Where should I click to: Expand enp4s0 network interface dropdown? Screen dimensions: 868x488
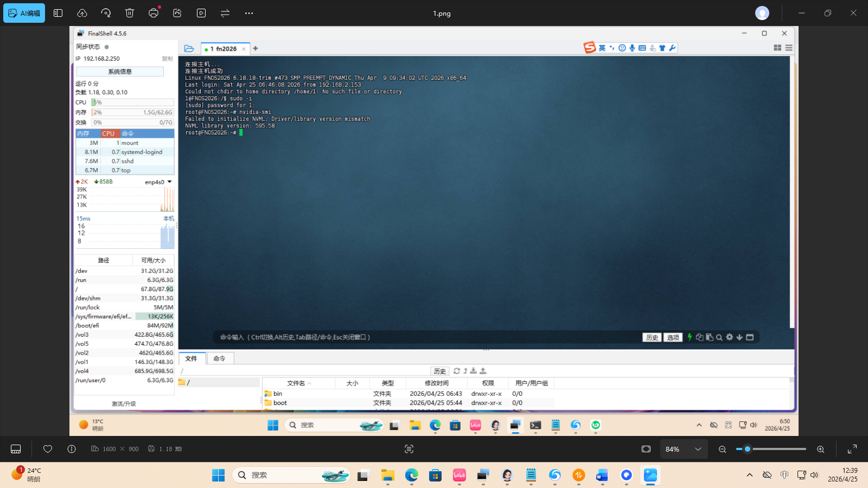(x=169, y=182)
